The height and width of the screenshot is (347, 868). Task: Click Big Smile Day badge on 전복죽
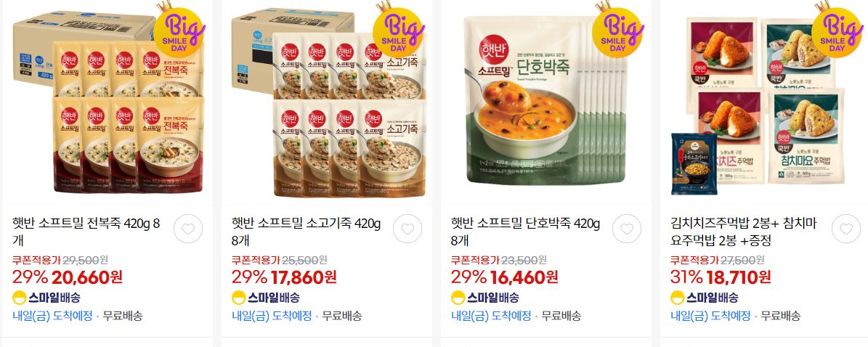[179, 30]
